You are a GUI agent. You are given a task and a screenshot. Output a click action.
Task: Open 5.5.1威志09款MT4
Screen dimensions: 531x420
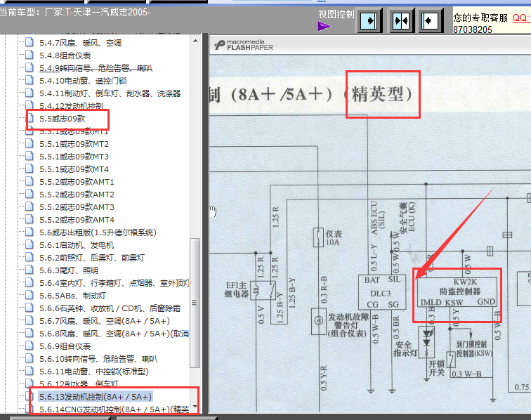tap(74, 169)
